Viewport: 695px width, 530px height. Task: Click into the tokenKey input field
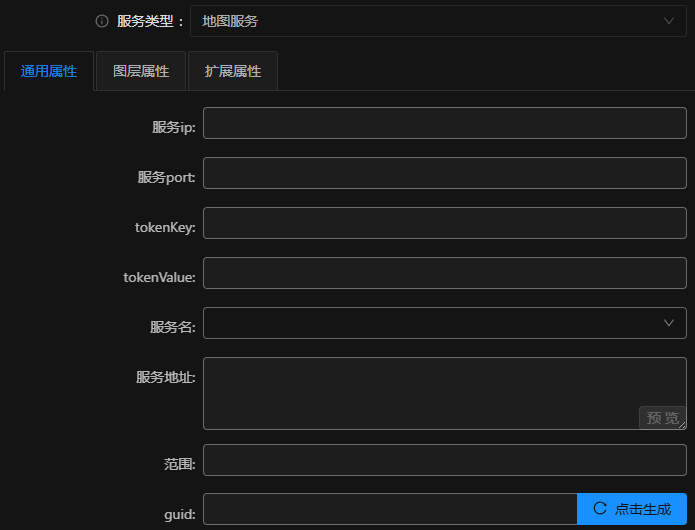point(445,223)
